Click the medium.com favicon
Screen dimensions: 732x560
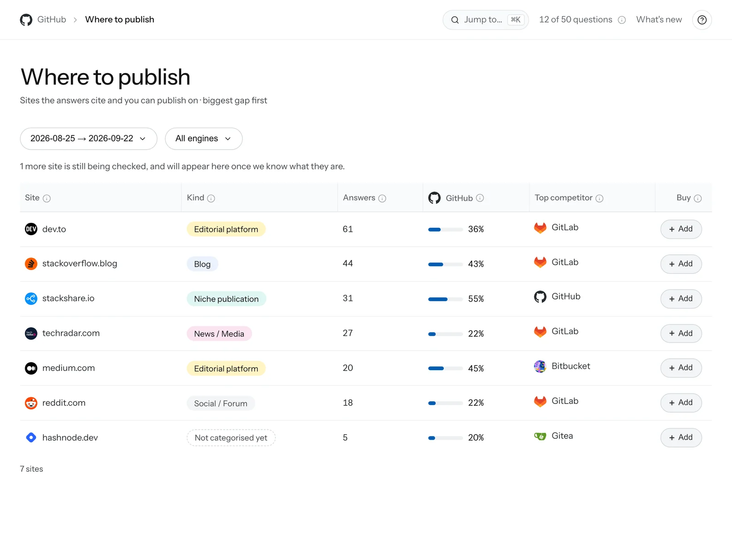[x=31, y=368]
